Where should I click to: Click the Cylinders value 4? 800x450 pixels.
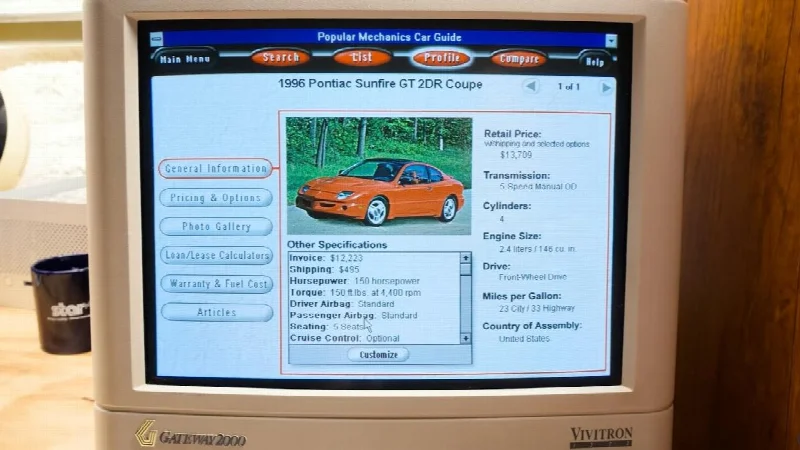tap(502, 219)
